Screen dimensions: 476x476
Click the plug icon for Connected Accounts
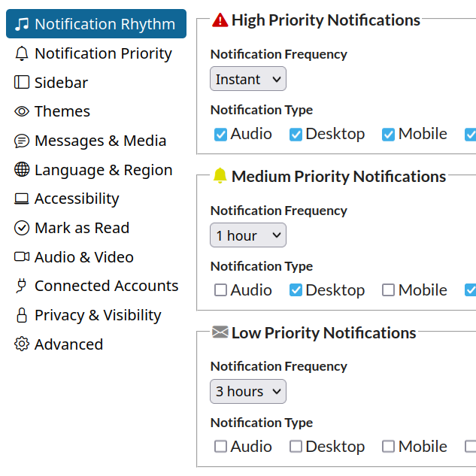22,286
